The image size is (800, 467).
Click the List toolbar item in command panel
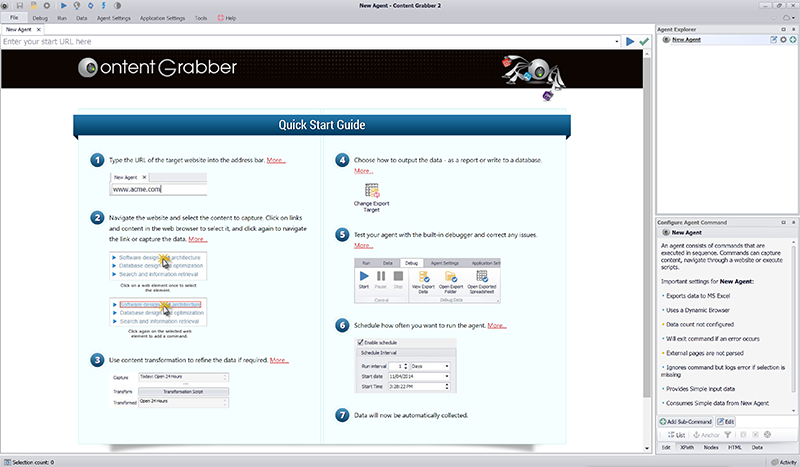[677, 435]
